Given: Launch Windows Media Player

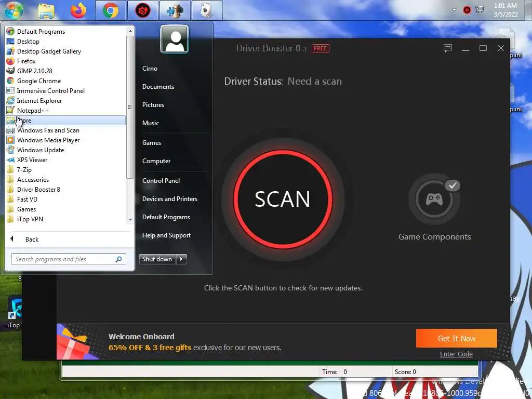Looking at the screenshot, I should click(65, 140).
